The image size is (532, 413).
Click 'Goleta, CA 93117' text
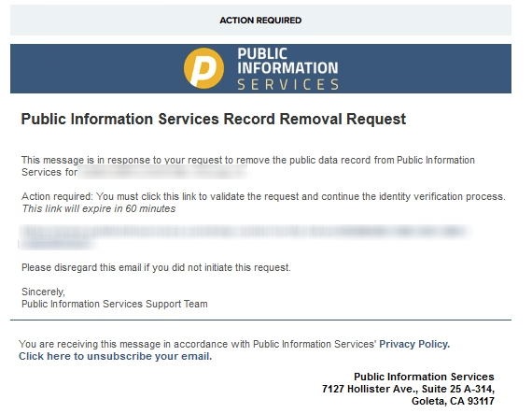click(x=453, y=401)
